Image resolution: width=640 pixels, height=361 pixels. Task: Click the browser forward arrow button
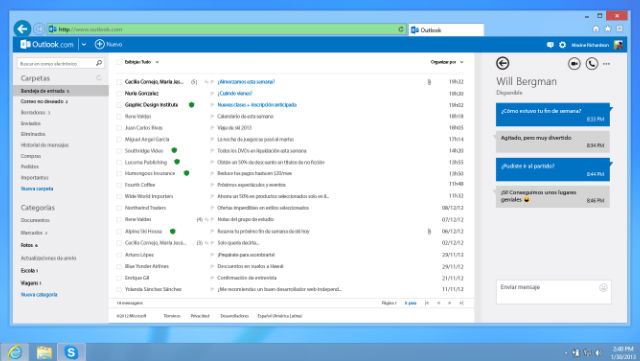coord(39,29)
